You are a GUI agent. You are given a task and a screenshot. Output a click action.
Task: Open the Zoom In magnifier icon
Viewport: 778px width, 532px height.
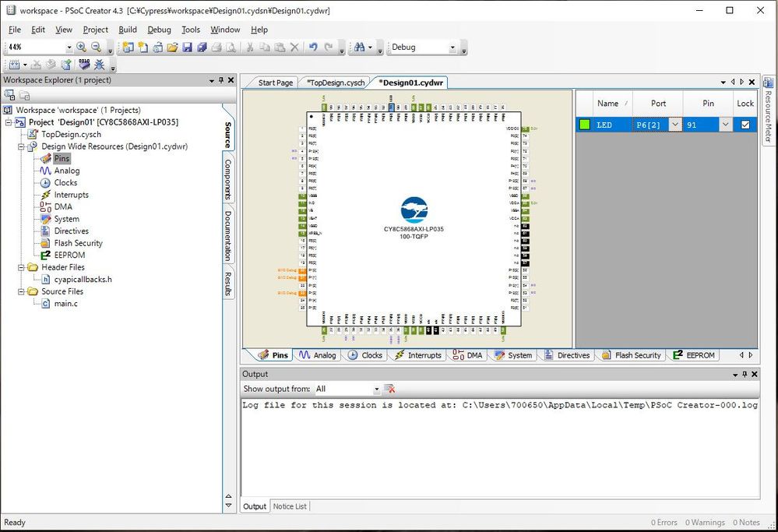(x=82, y=47)
